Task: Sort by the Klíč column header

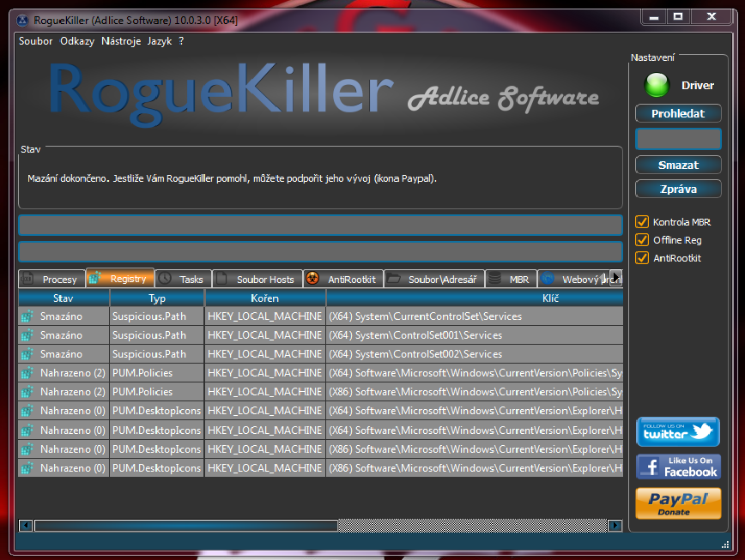Action: (x=474, y=298)
